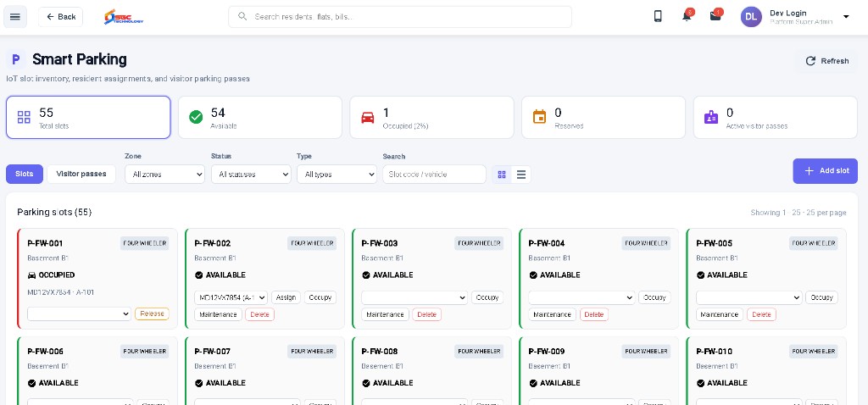
Task: Click the available check icon on P-FW-008
Action: tap(366, 383)
